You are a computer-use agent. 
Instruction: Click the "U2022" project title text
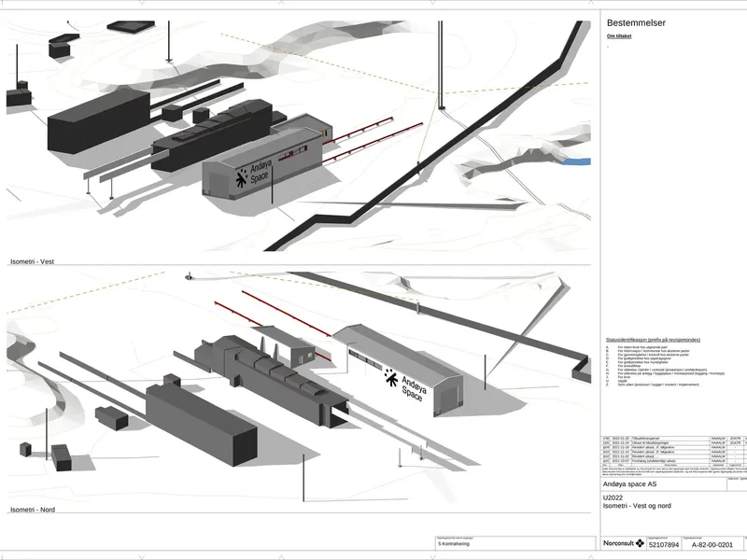[x=613, y=497]
